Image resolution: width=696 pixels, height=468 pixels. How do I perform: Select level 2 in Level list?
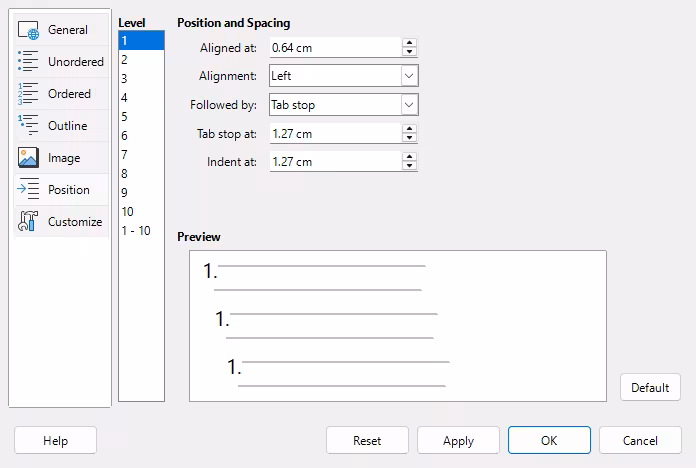(x=142, y=59)
